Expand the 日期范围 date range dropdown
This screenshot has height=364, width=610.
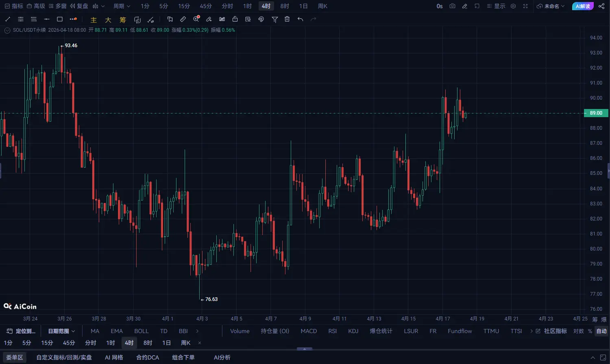[61, 331]
